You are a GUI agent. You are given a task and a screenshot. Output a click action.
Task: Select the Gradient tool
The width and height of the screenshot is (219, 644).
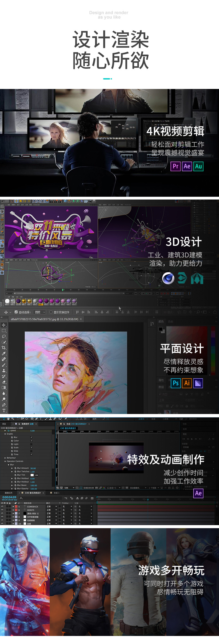[x=4, y=387]
